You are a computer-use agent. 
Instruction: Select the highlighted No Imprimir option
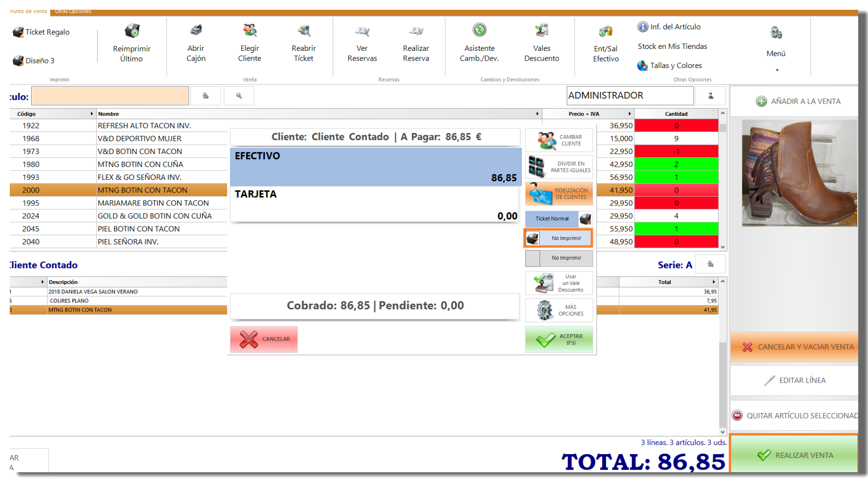coord(558,238)
